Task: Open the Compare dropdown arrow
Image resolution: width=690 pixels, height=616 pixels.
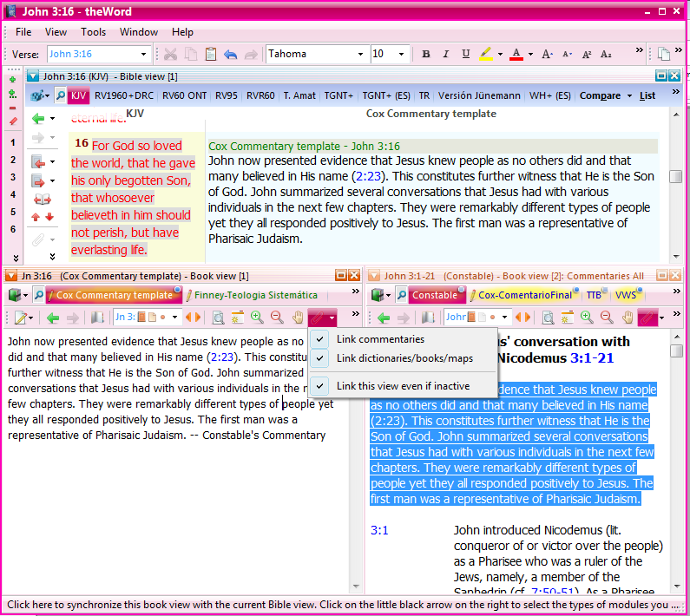Action: (630, 95)
